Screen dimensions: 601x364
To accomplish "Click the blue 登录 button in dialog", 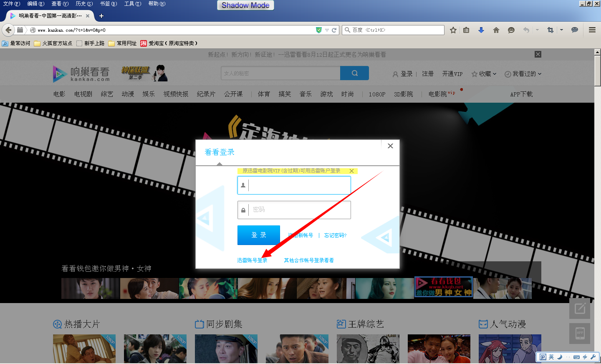I will tap(259, 235).
